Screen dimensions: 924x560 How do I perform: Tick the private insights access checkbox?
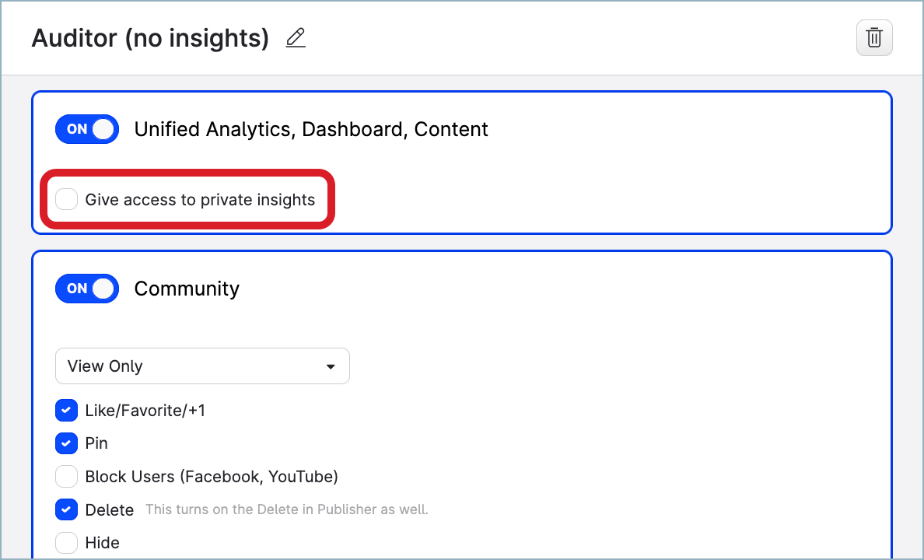(x=67, y=200)
